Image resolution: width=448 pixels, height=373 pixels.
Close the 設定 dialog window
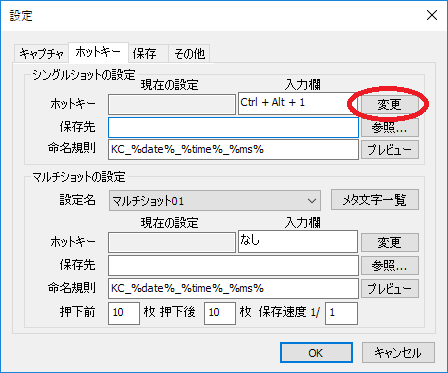[432, 15]
